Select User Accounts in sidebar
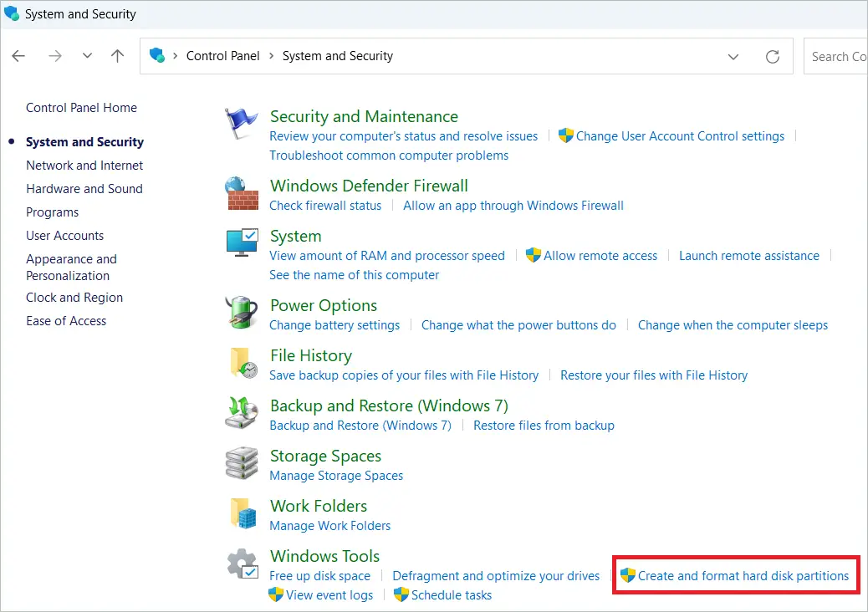Viewport: 868px width, 612px height. 64,236
